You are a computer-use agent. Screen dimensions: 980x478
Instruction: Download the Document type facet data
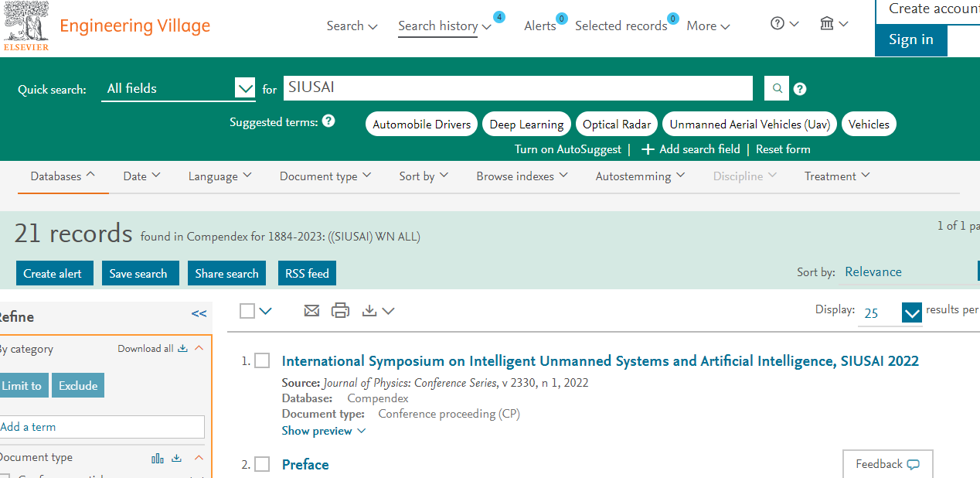(x=177, y=458)
